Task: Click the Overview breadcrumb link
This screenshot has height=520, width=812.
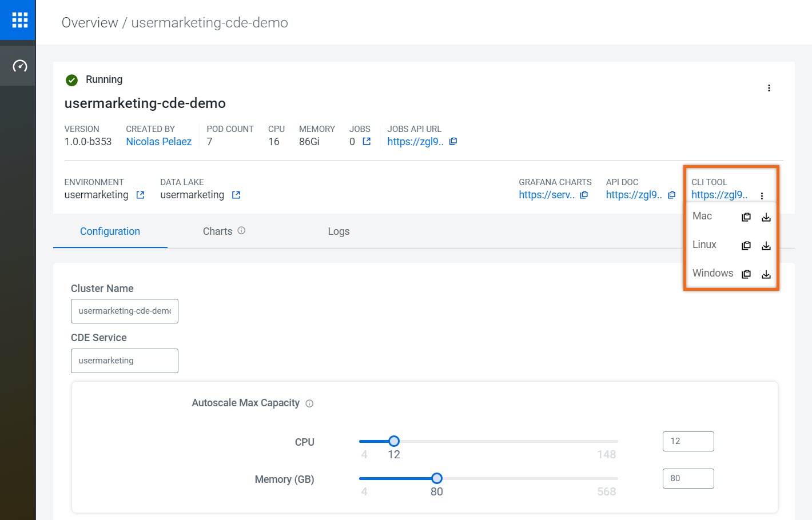Action: [x=90, y=23]
